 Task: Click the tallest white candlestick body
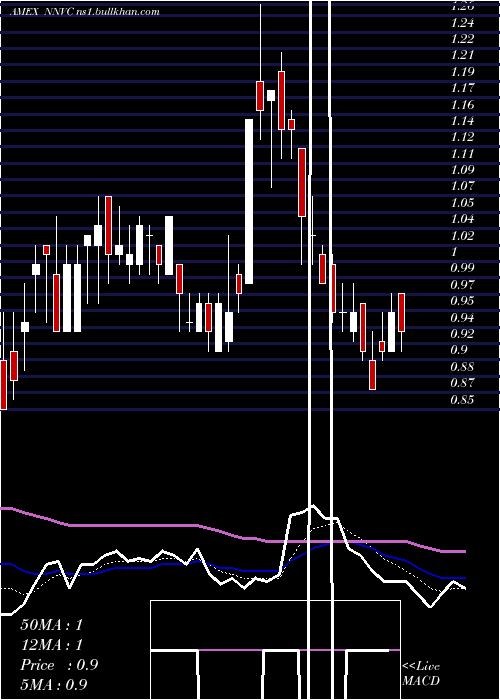coord(249,201)
